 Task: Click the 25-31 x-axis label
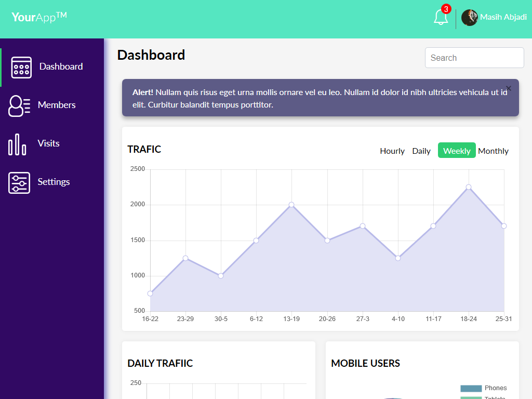503,319
